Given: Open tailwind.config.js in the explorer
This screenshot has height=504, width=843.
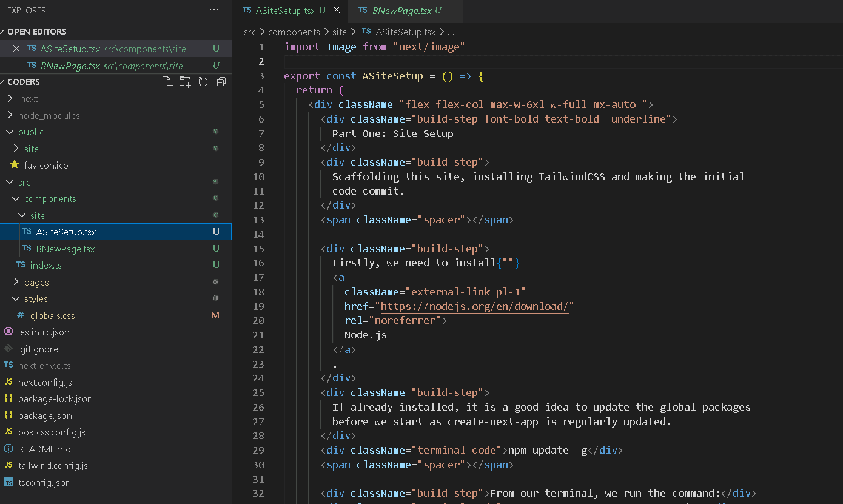Looking at the screenshot, I should pyautogui.click(x=53, y=466).
